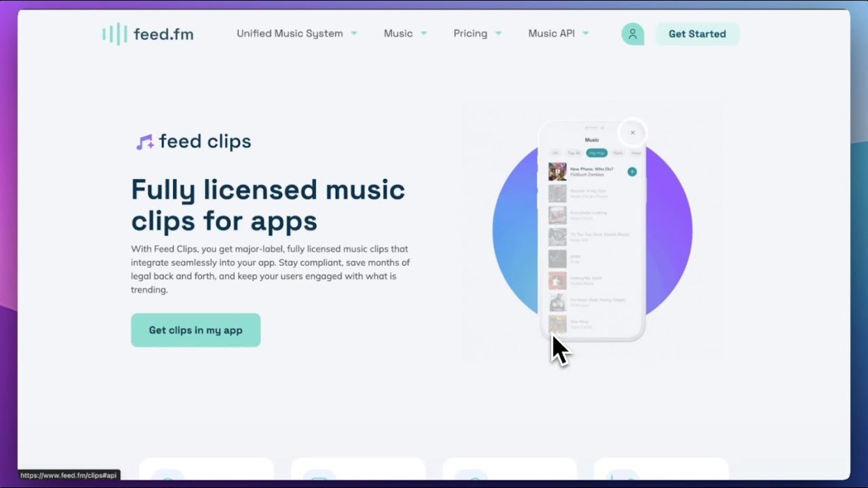868x488 pixels.
Task: Open the Unified Music System menu item
Action: point(290,33)
